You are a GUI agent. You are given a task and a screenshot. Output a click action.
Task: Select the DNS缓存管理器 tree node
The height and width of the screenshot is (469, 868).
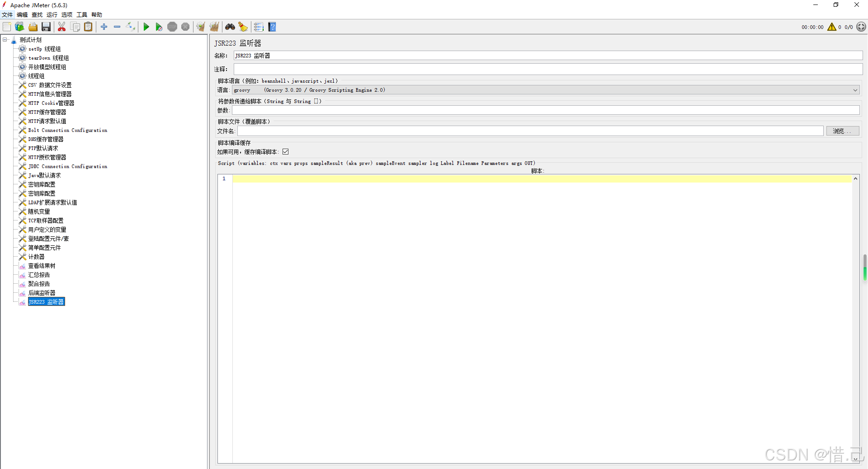(x=46, y=139)
